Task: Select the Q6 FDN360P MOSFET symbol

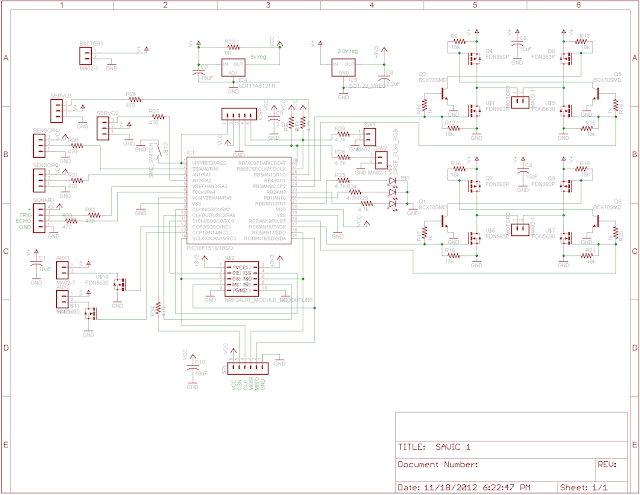Action: 566,58
